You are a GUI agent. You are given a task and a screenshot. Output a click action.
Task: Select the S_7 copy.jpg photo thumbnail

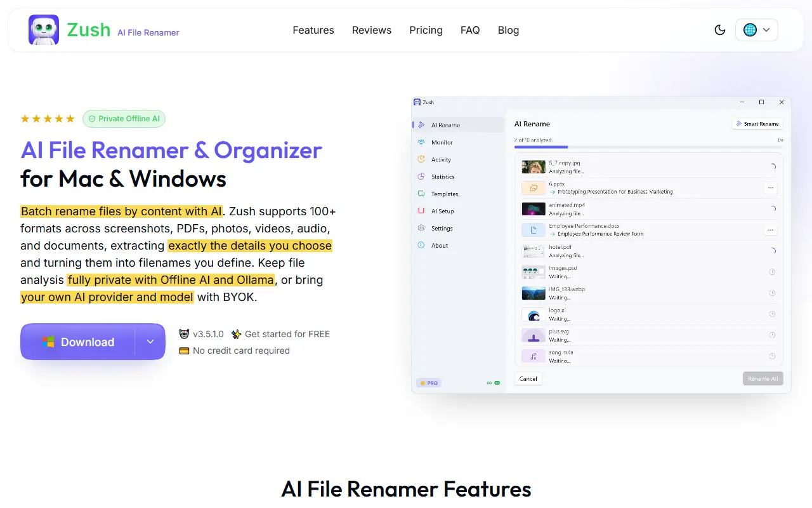(534, 166)
